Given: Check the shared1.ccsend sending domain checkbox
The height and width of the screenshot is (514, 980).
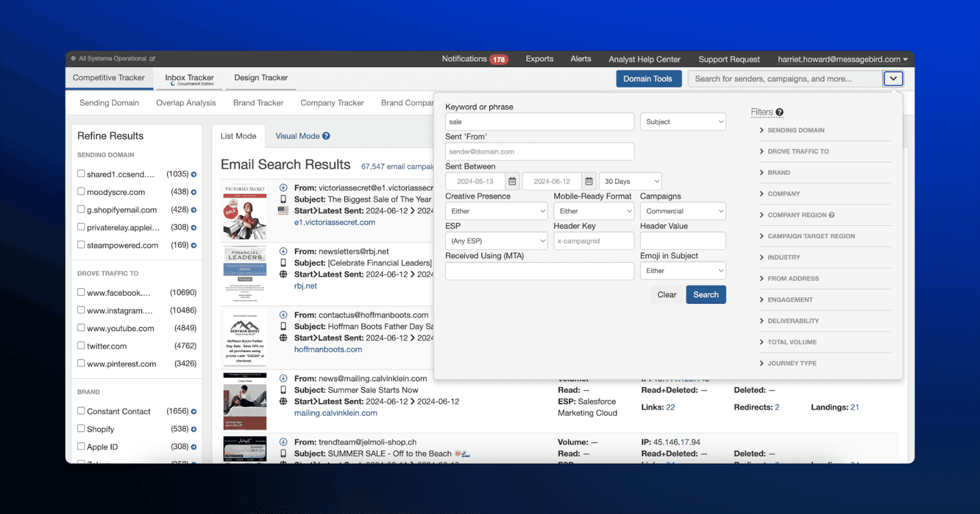Looking at the screenshot, I should (81, 174).
